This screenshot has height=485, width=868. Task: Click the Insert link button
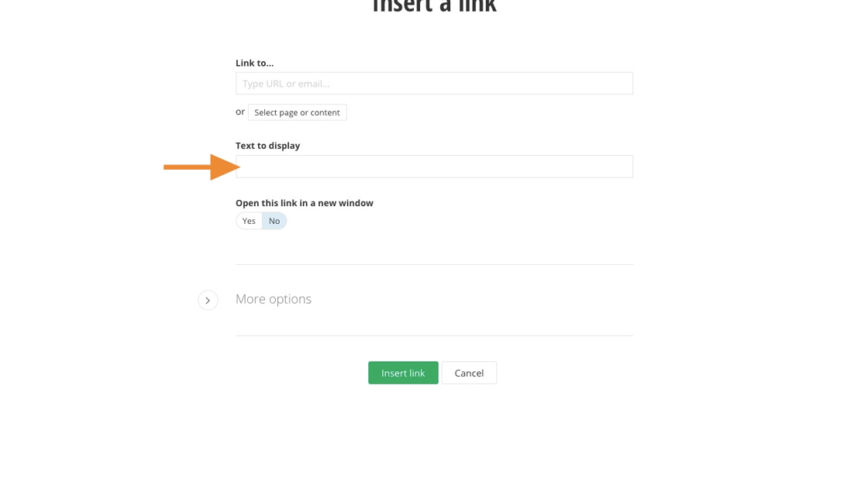403,373
